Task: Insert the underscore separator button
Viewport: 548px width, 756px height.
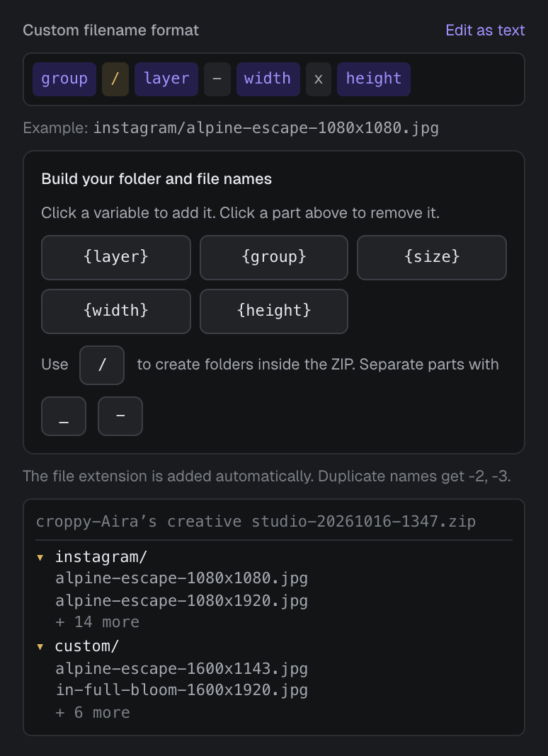Action: click(x=64, y=416)
